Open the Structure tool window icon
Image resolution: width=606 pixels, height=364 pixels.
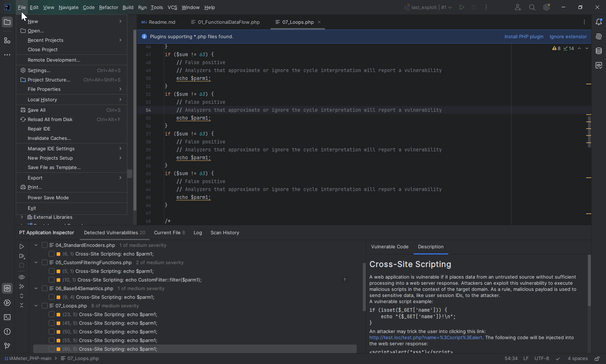[x=7, y=40]
